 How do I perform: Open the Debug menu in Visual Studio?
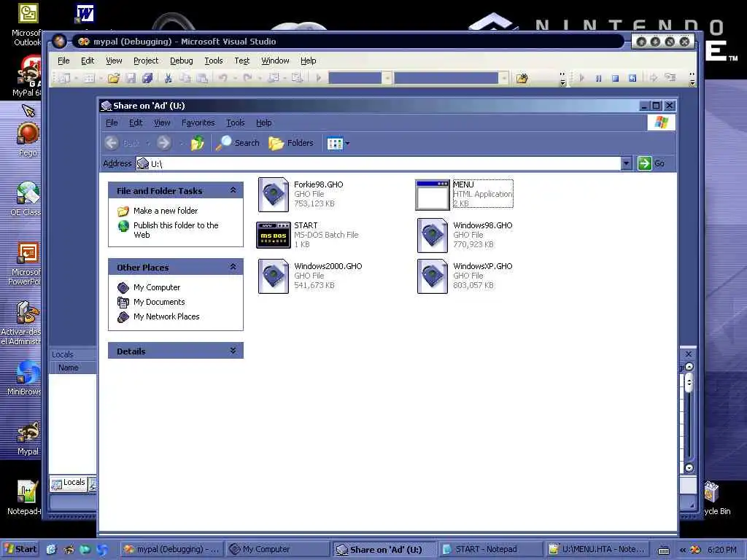pyautogui.click(x=182, y=61)
